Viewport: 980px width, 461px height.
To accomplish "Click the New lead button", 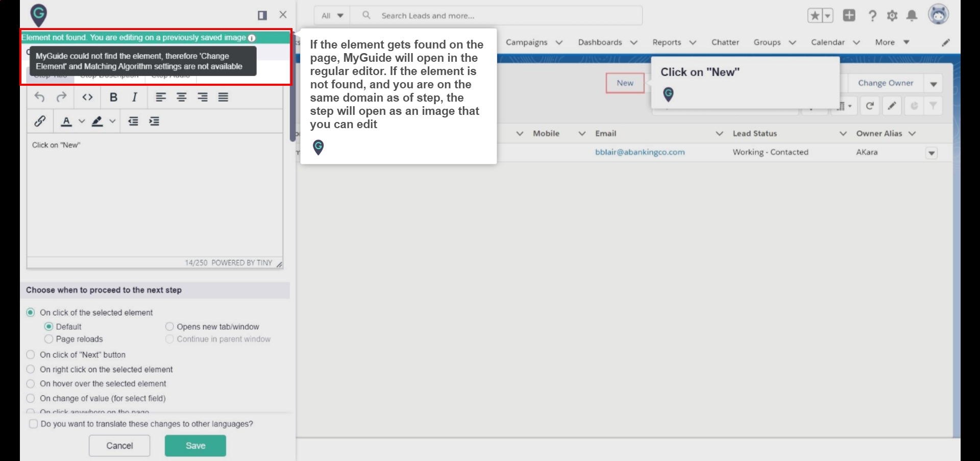I will coord(625,83).
